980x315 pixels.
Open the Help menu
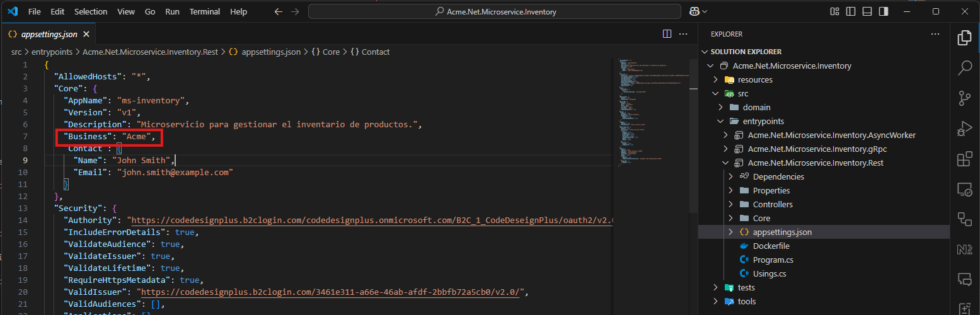(239, 11)
